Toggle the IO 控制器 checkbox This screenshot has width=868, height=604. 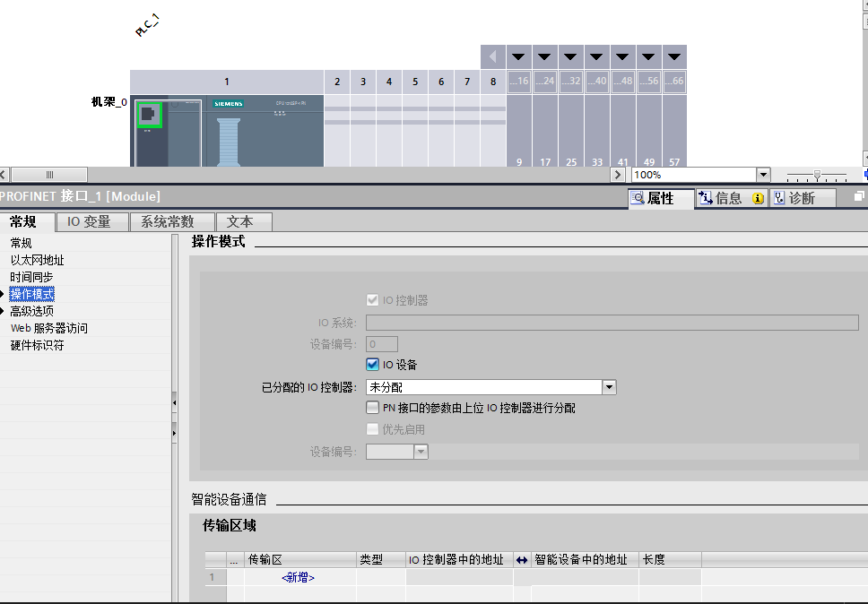coord(372,300)
